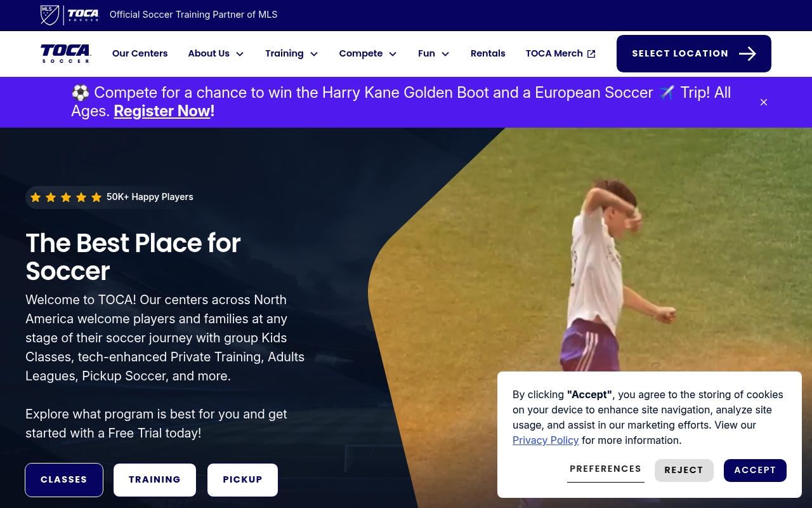Screen dimensions: 812x508
Task: Click the soccer ball emoji in banner
Action: (81, 93)
